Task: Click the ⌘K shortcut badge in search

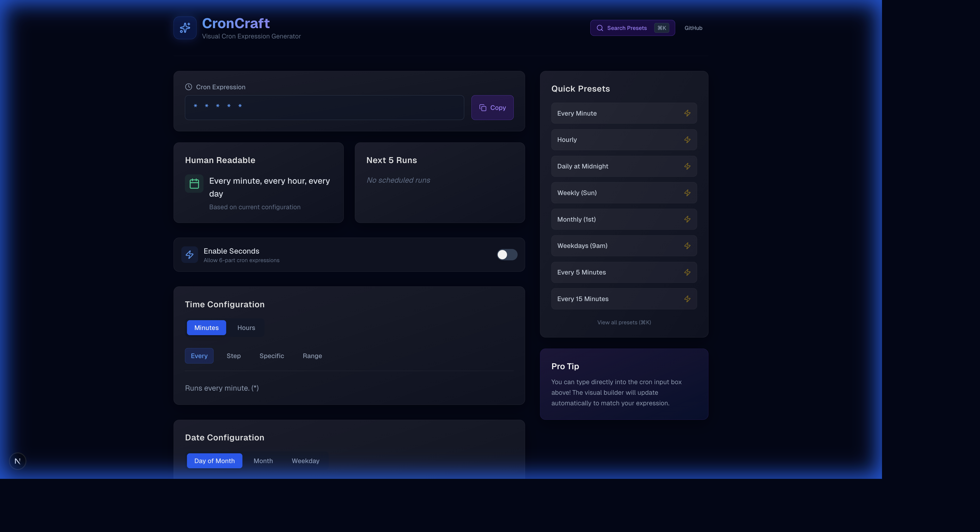Action: (x=662, y=28)
